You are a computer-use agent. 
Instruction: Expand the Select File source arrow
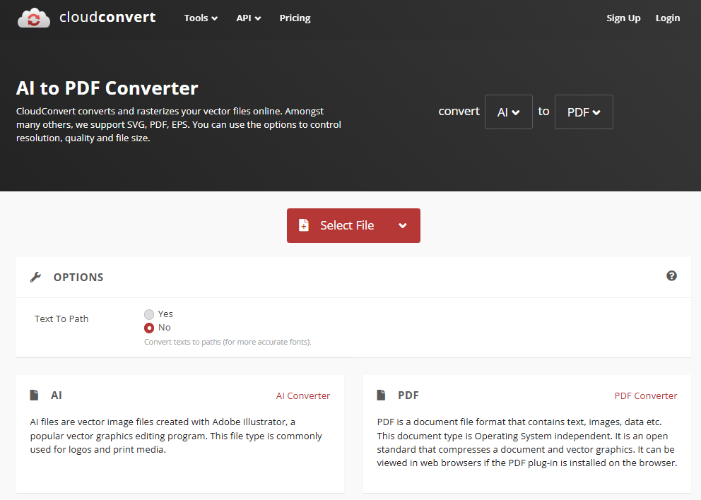(402, 225)
